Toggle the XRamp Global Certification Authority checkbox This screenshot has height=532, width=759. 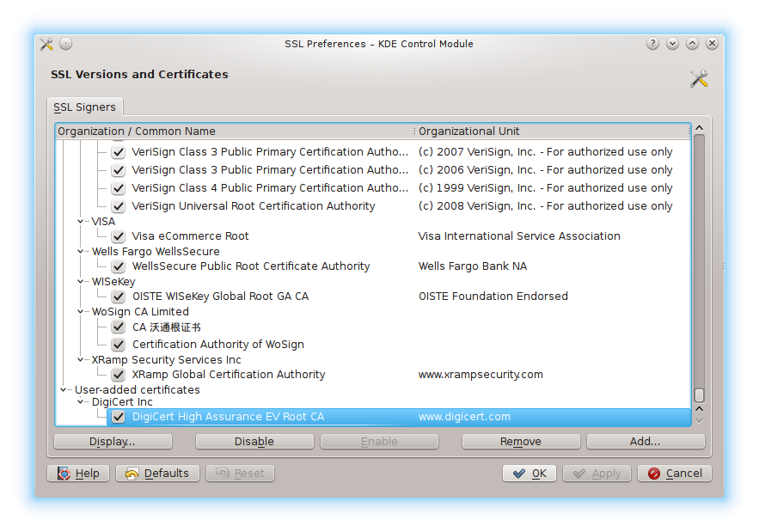pos(118,375)
